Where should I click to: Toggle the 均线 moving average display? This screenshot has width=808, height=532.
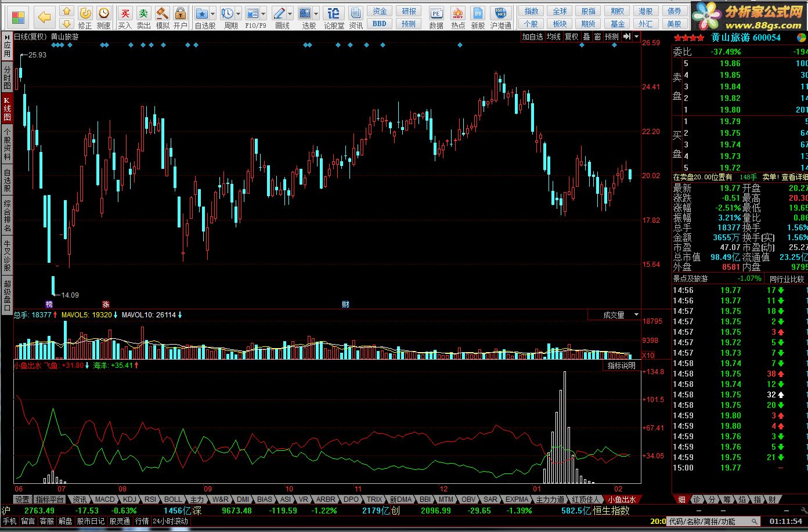tap(554, 37)
